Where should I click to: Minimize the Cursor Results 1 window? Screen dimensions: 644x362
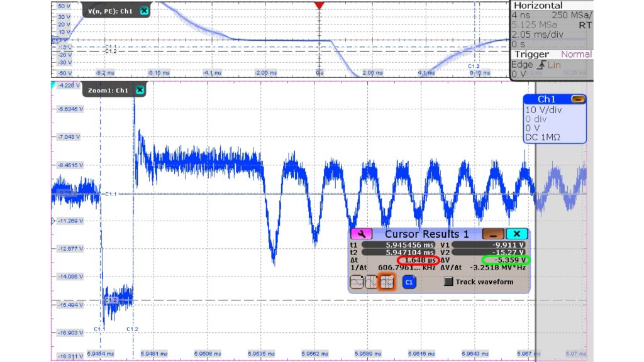pyautogui.click(x=494, y=234)
